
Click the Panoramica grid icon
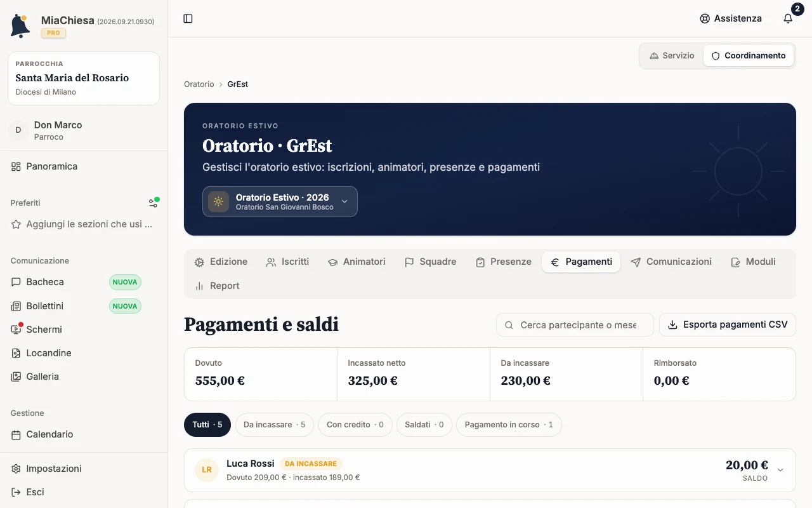[16, 166]
